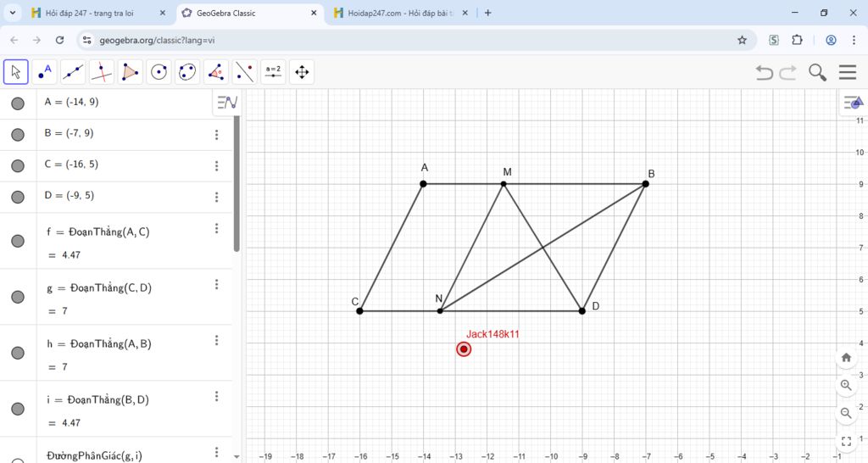This screenshot has height=463, width=868.
Task: Click point M on segment AB
Action: click(504, 184)
